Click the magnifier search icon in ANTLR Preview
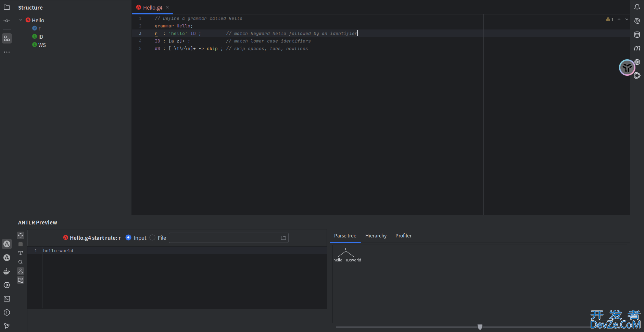This screenshot has width=644, height=332. (x=21, y=262)
